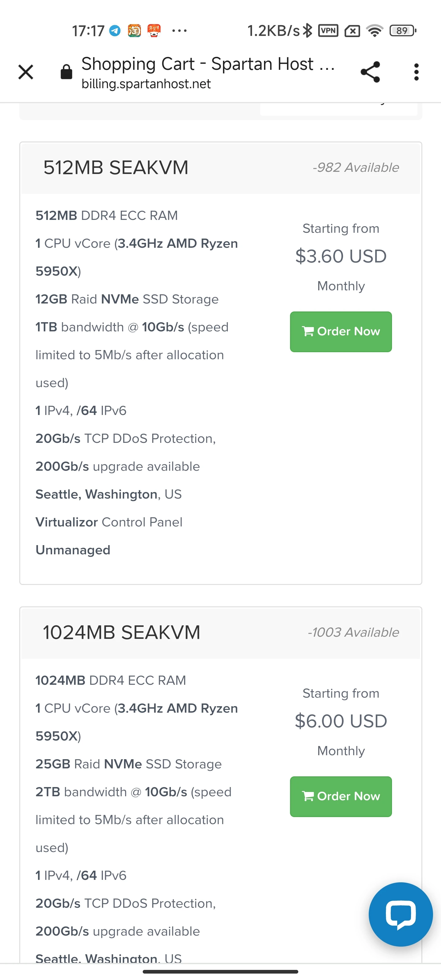441x980 pixels.
Task: Tap the 1024MB SEAKVM heading
Action: click(121, 632)
